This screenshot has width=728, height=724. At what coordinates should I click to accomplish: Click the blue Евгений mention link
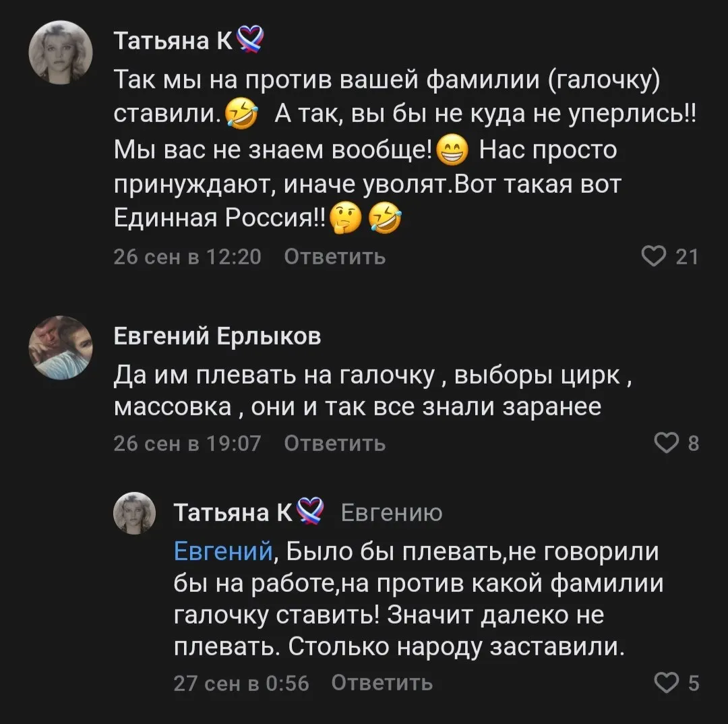[x=223, y=551]
